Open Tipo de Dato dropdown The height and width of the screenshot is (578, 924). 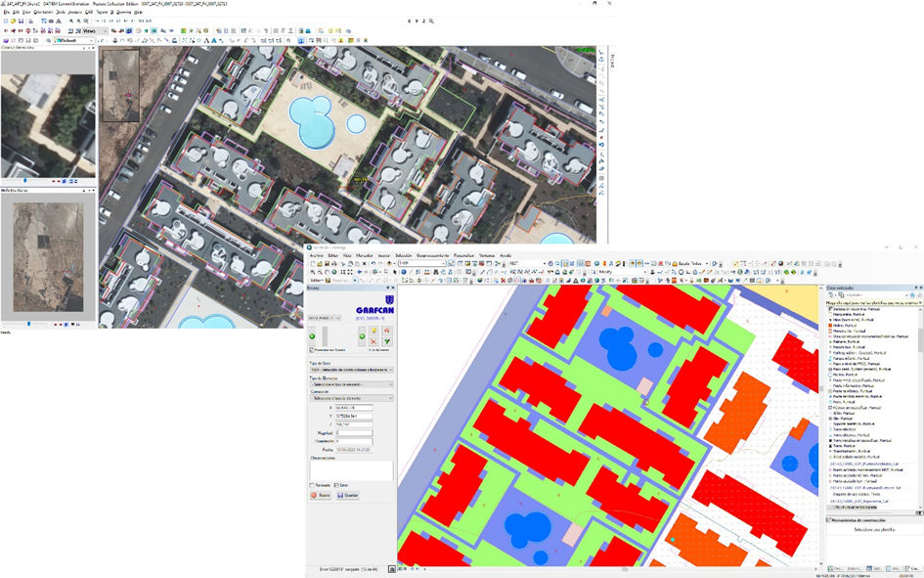pyautogui.click(x=352, y=370)
